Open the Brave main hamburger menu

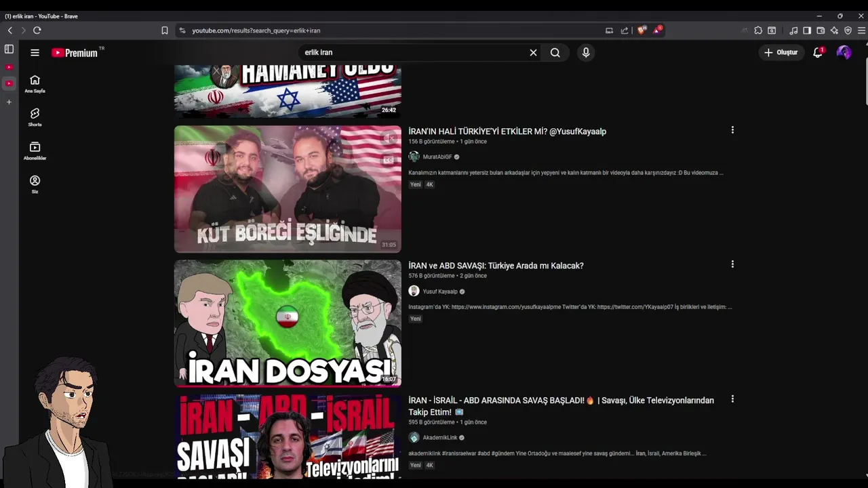pyautogui.click(x=861, y=30)
